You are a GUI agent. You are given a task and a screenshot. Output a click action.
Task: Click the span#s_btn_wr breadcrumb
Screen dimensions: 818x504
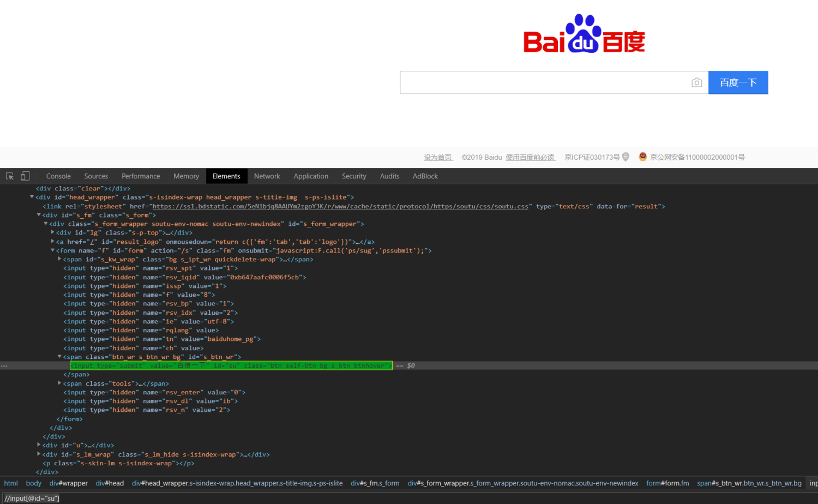click(x=749, y=483)
